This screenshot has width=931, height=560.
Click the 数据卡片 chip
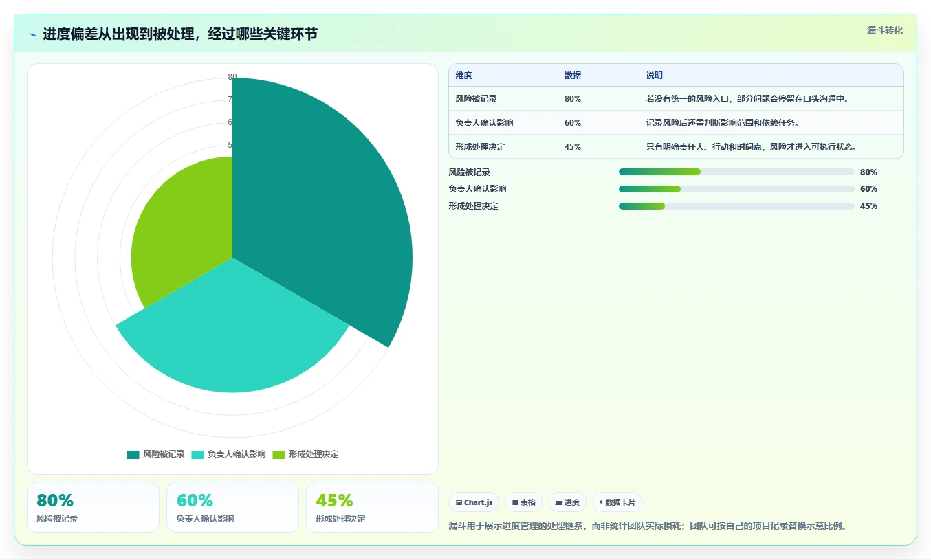(617, 502)
